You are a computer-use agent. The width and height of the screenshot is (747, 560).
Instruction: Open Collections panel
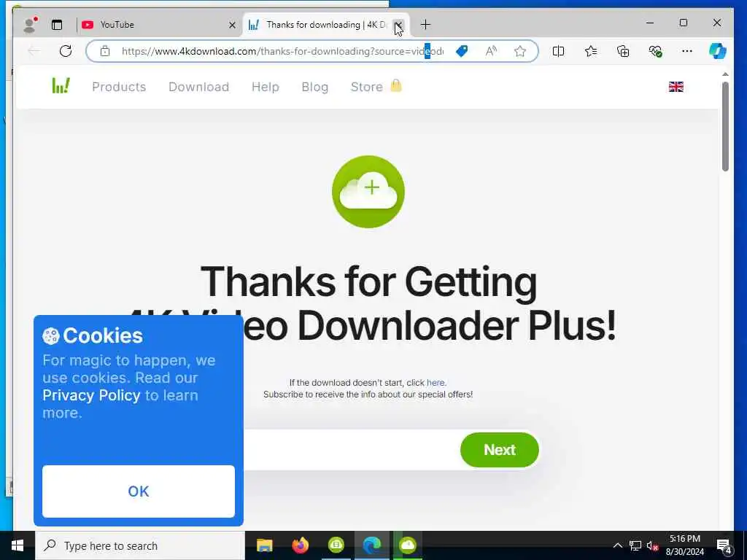click(x=623, y=51)
